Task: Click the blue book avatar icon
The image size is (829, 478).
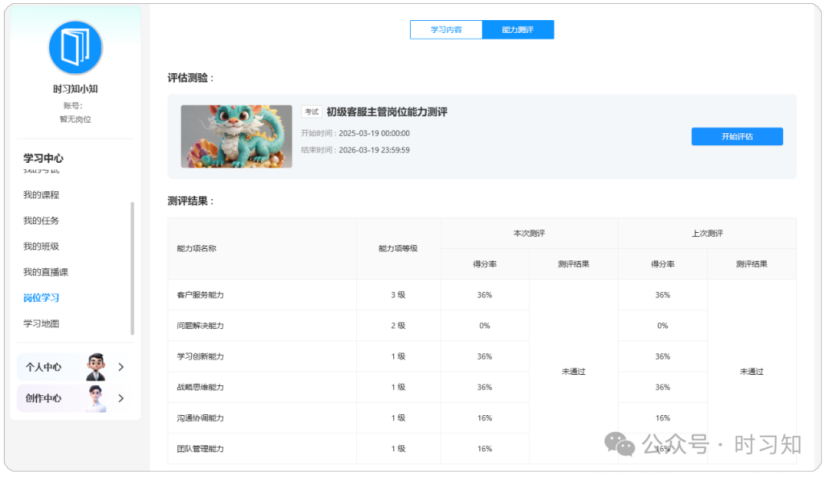Action: click(x=75, y=47)
